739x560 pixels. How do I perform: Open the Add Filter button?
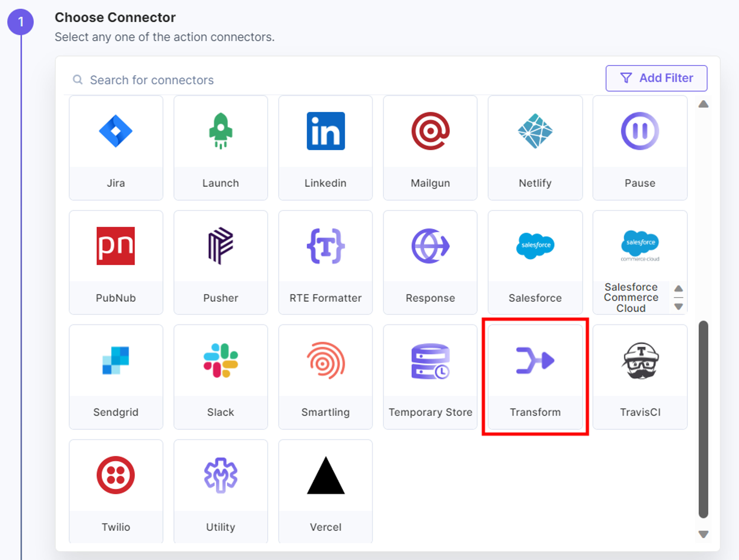point(656,78)
